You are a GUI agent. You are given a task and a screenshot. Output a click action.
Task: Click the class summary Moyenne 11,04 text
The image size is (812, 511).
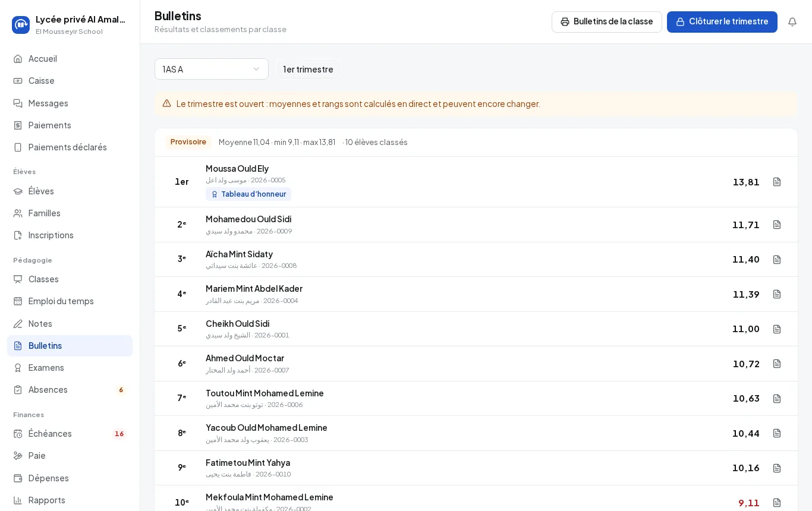(x=244, y=142)
